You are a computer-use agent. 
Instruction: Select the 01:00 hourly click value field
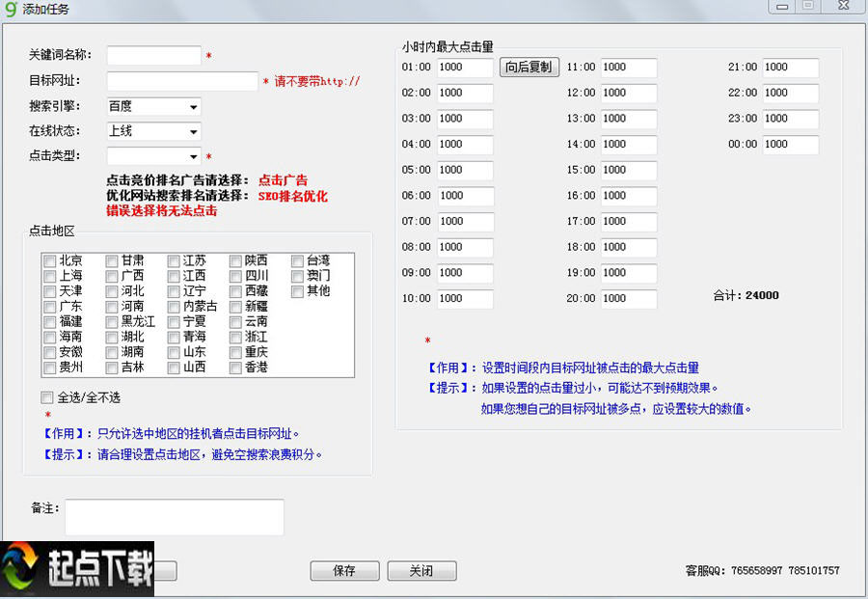(x=465, y=68)
